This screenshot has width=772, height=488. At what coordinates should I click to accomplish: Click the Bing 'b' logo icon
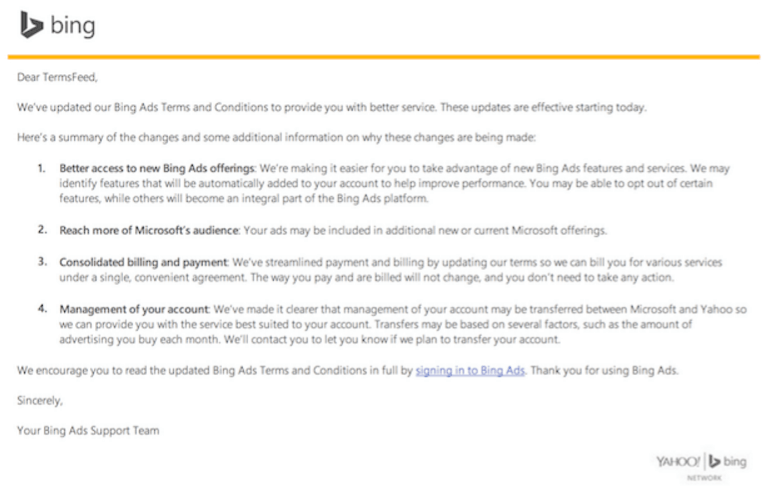coord(30,25)
